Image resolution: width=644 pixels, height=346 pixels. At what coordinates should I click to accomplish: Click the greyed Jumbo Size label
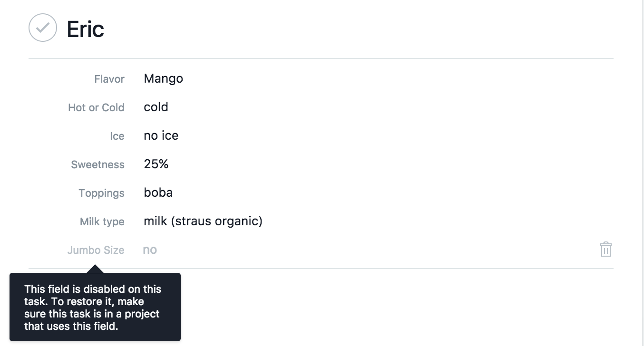[x=96, y=250]
